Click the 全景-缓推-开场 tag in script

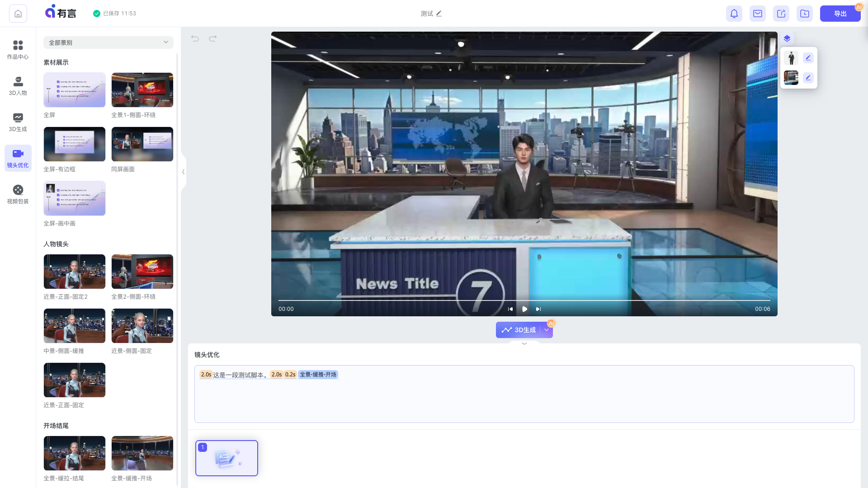[318, 375]
